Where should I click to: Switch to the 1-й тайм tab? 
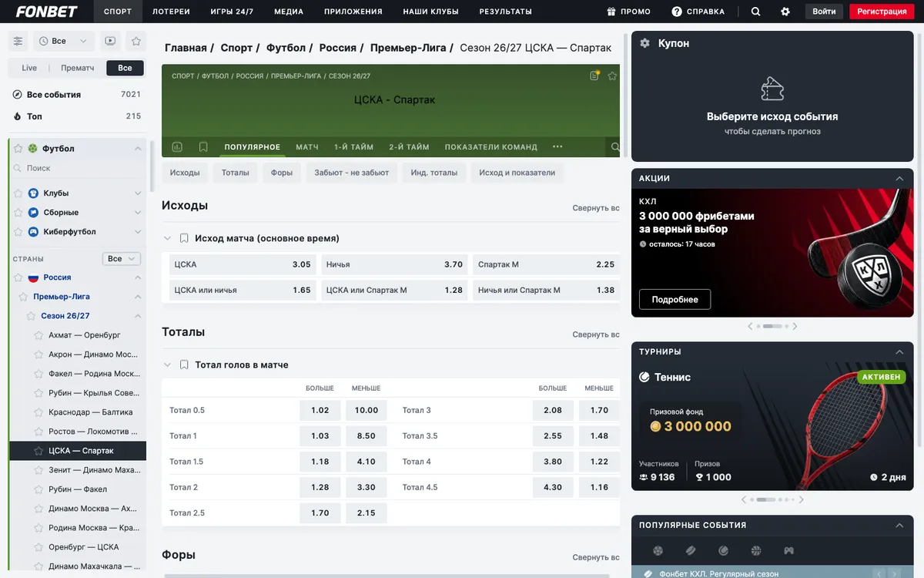353,147
